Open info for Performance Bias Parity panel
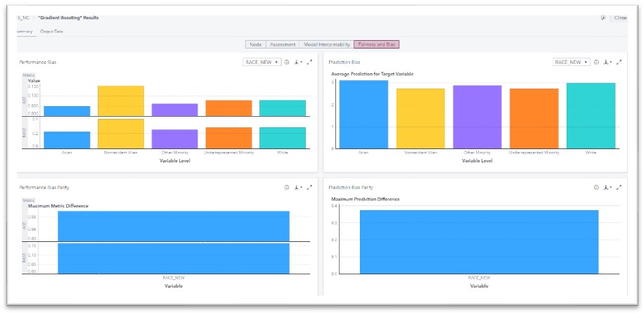Screen dimensions: 644x313 pyautogui.click(x=287, y=187)
